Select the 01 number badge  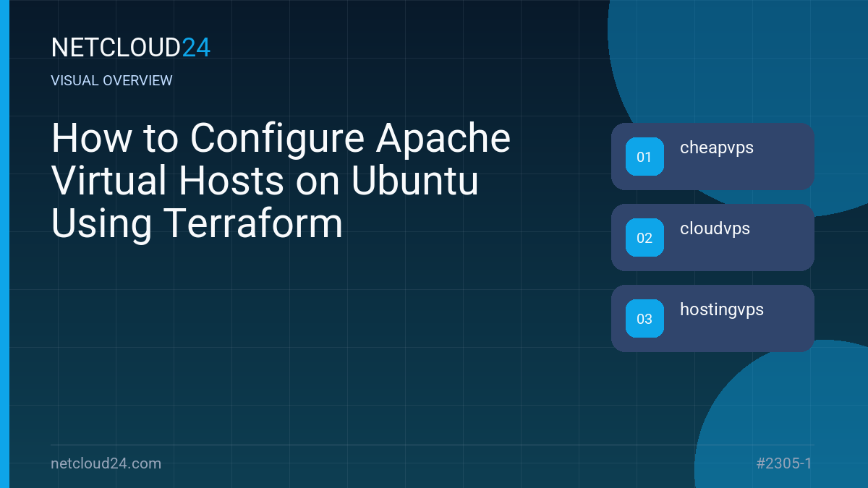coord(644,156)
